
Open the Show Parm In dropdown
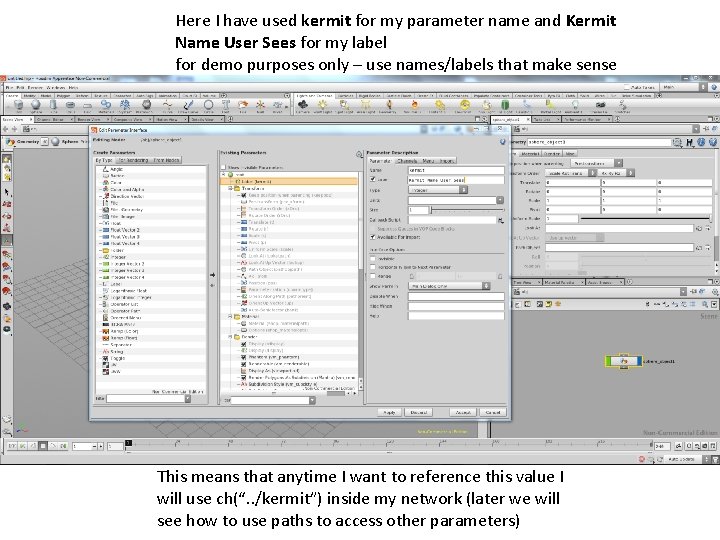(x=449, y=286)
